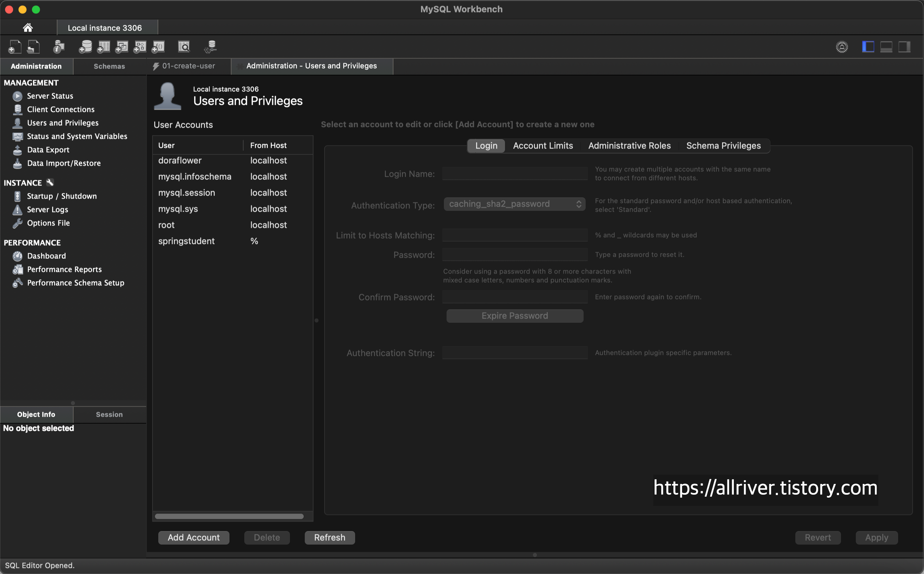The width and height of the screenshot is (924, 574).
Task: Go to the home screen icon
Action: (28, 28)
